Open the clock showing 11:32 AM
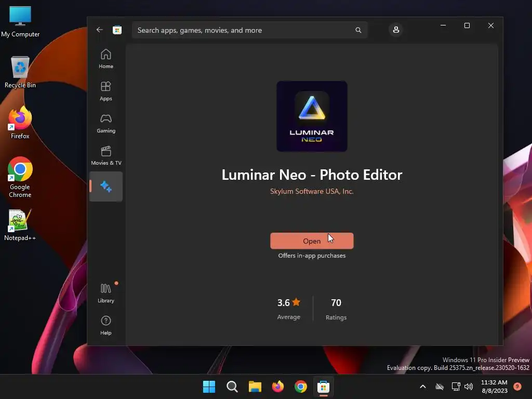 495,387
